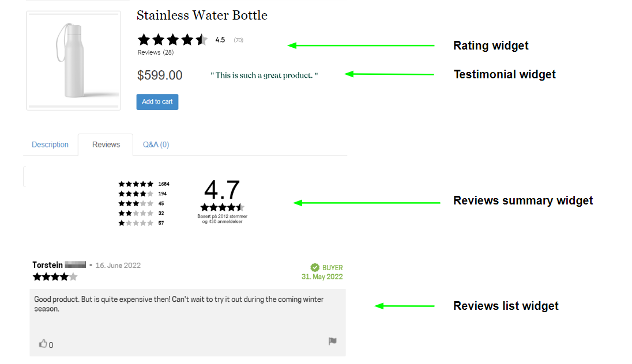Image resolution: width=632 pixels, height=364 pixels.
Task: Click the Reviews (28) link
Action: (156, 52)
